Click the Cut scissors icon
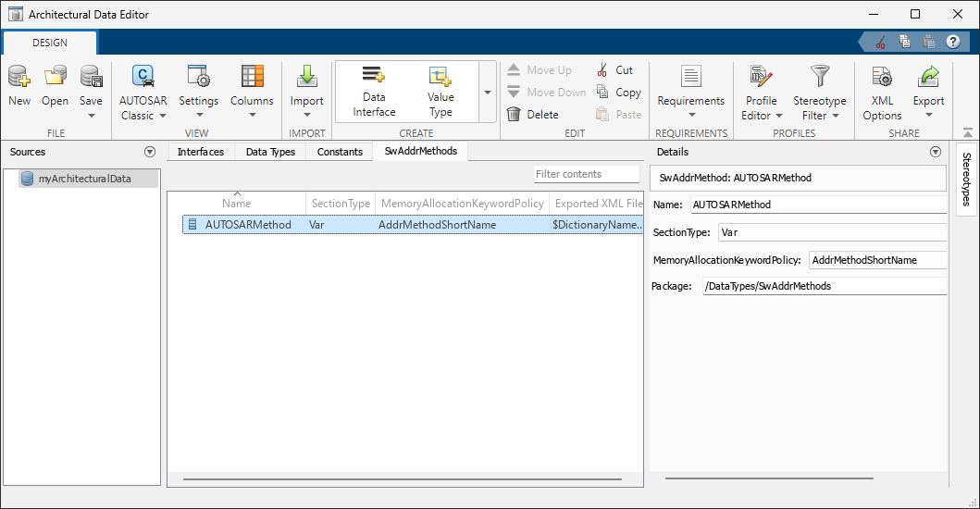The width and height of the screenshot is (980, 509). click(x=602, y=70)
